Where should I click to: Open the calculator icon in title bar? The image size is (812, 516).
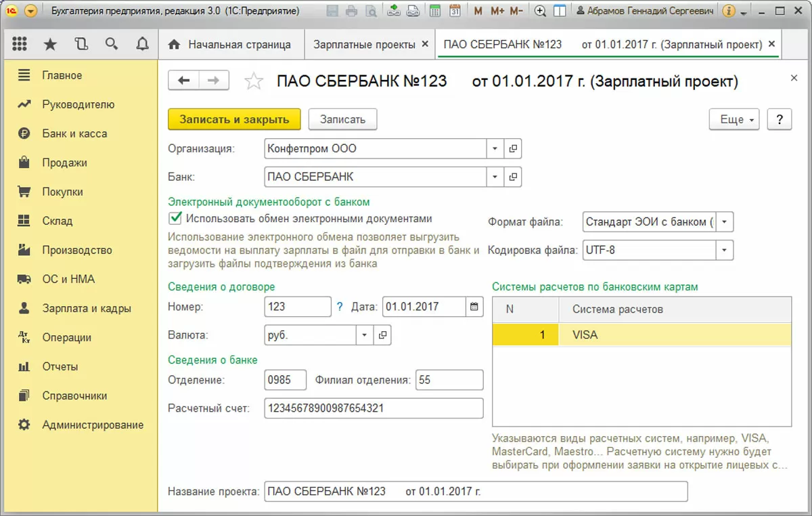point(435,11)
